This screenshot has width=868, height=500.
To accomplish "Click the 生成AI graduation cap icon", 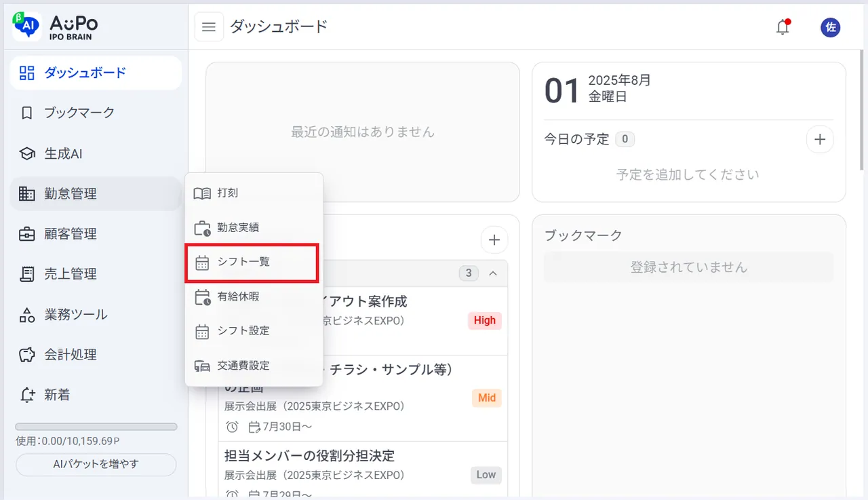I will 26,154.
